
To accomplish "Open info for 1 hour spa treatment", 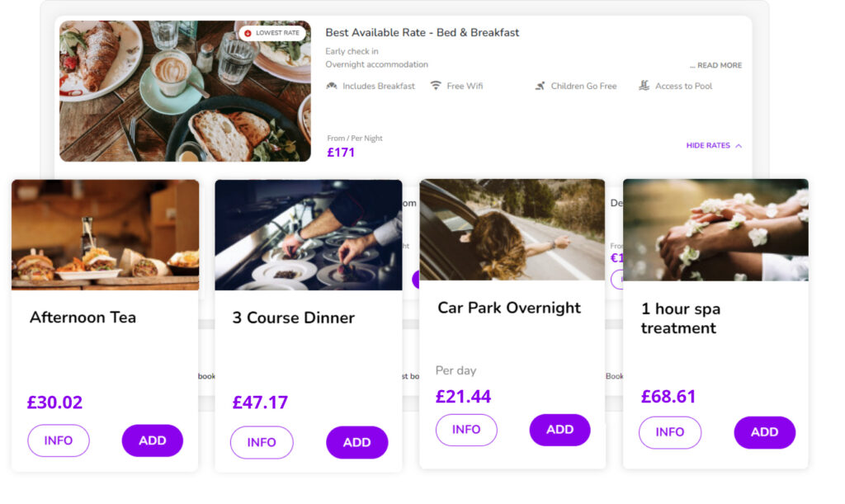I will pos(670,432).
